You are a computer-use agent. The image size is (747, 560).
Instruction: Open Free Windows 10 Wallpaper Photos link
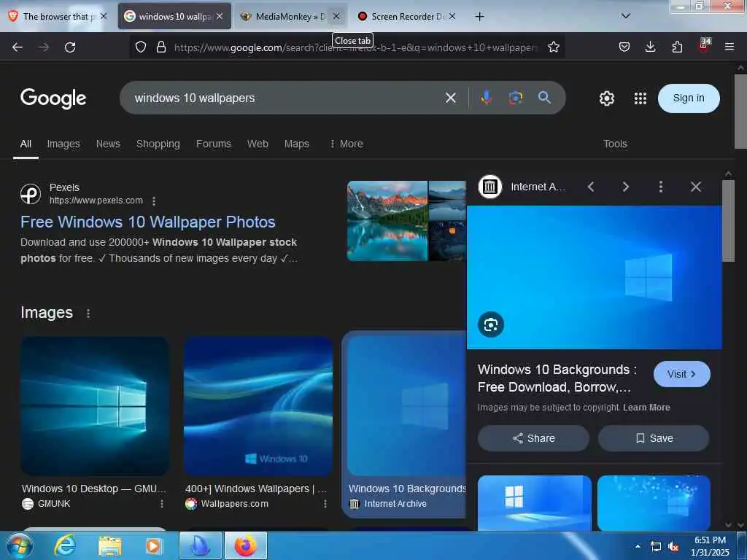pyautogui.click(x=147, y=222)
